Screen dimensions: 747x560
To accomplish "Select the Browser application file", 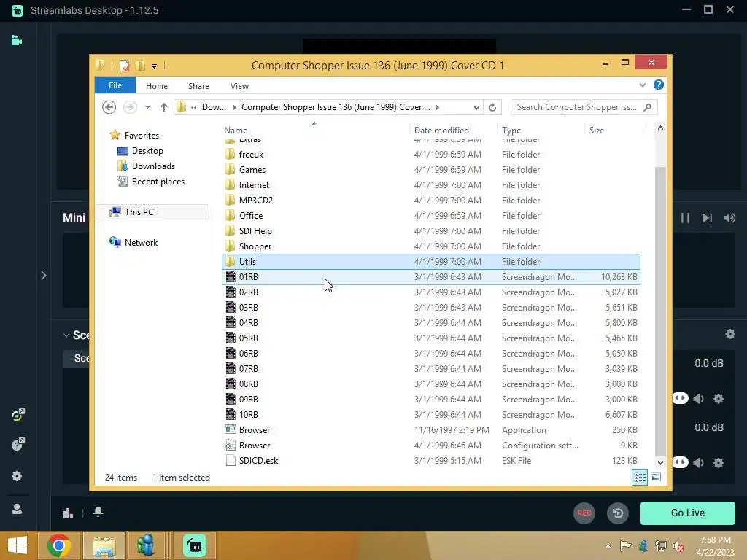I will [x=430, y=430].
